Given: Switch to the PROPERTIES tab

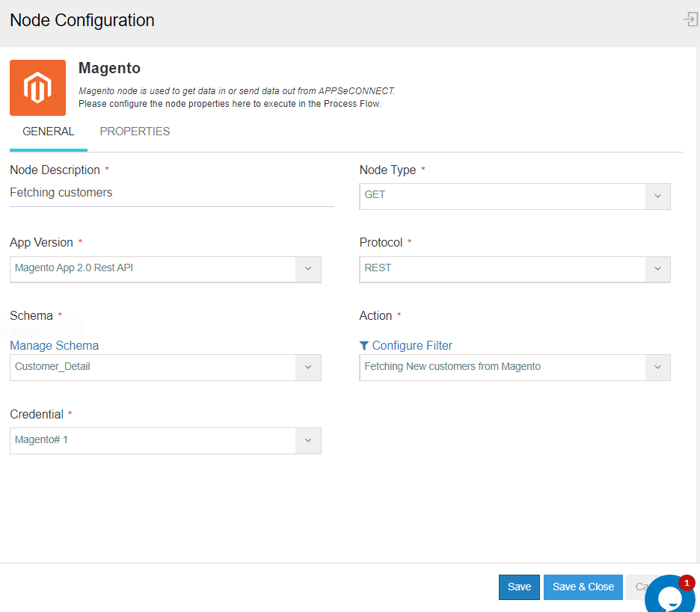Looking at the screenshot, I should coord(135,132).
